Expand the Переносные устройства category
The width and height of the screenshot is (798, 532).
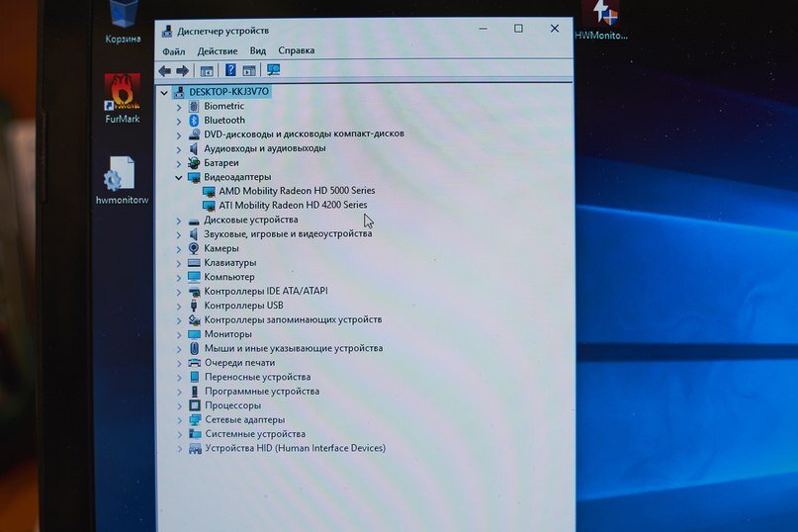[x=179, y=378]
